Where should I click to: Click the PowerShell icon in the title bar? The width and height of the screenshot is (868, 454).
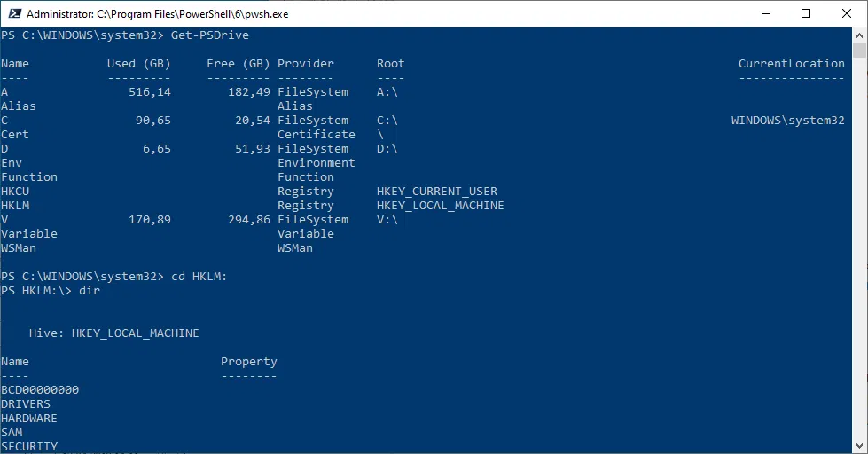(x=13, y=13)
